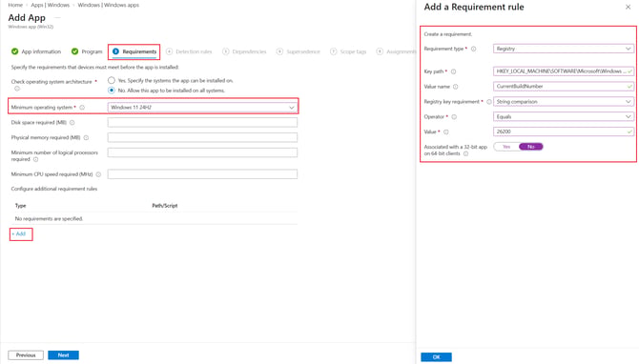
Task: Click the + Add requirement link
Action: [x=19, y=233]
